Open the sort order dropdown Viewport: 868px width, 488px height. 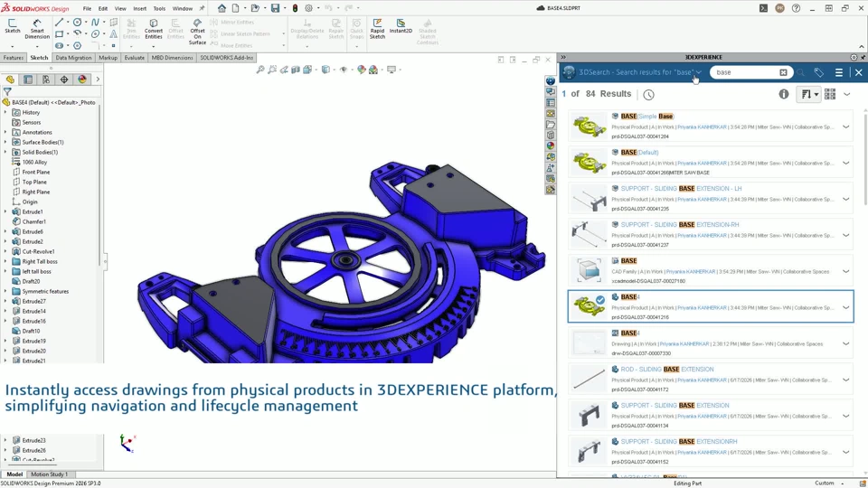coord(808,94)
